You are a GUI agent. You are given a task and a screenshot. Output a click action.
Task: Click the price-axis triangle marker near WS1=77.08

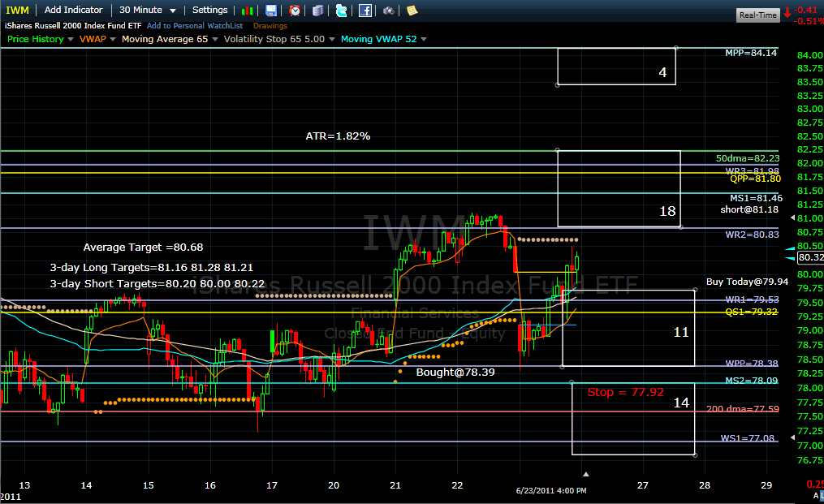[x=793, y=437]
